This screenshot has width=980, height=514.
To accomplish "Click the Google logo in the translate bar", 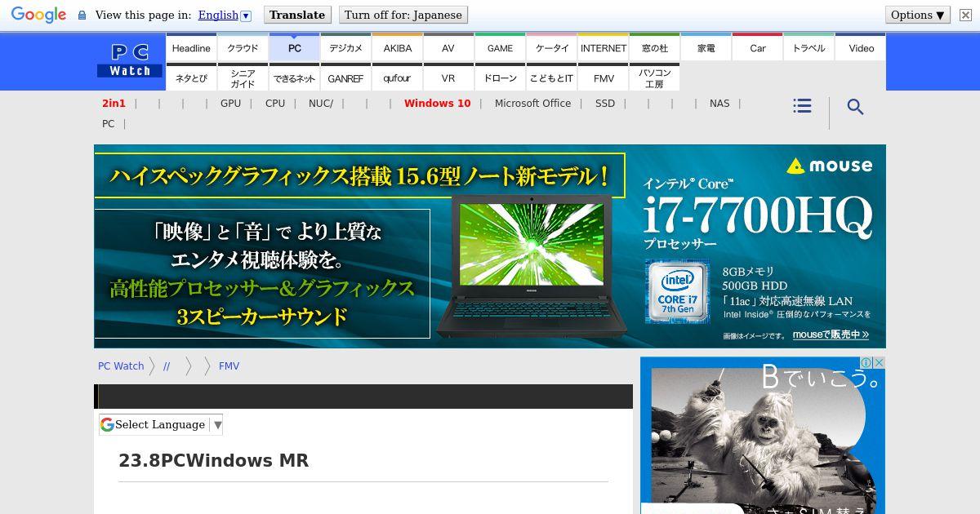I will [x=38, y=15].
